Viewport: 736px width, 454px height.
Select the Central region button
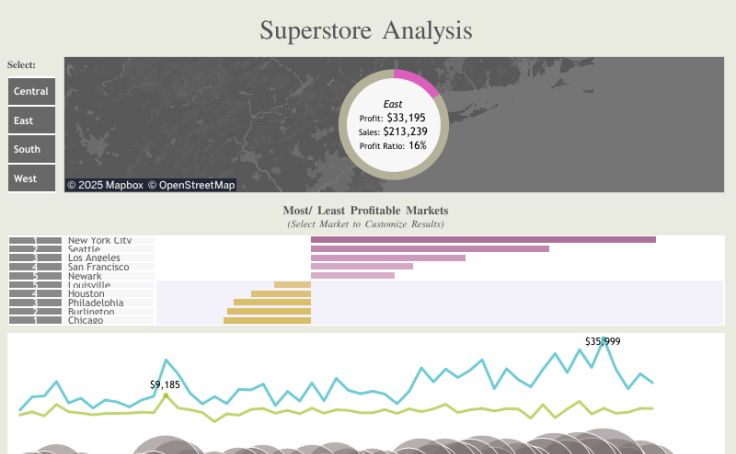(x=31, y=92)
